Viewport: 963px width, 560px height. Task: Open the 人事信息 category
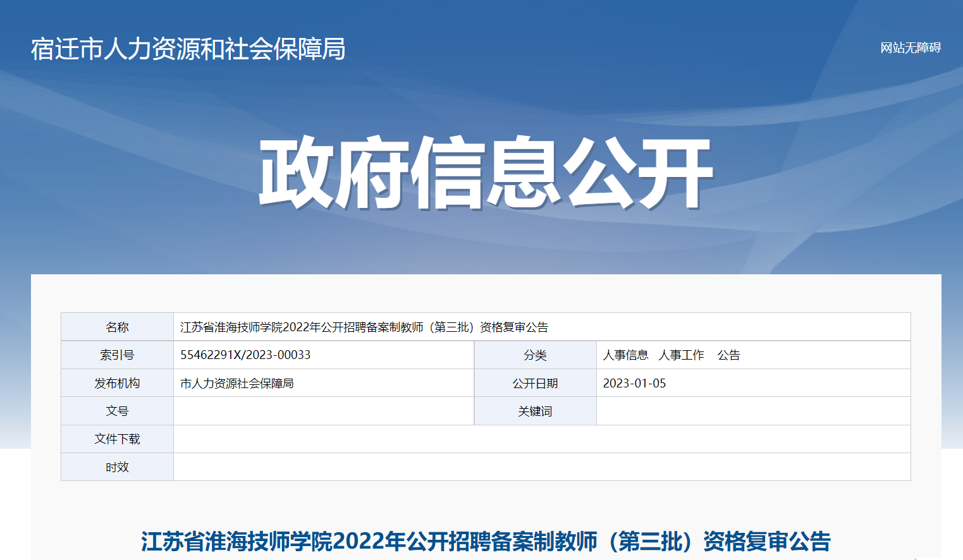tap(625, 355)
